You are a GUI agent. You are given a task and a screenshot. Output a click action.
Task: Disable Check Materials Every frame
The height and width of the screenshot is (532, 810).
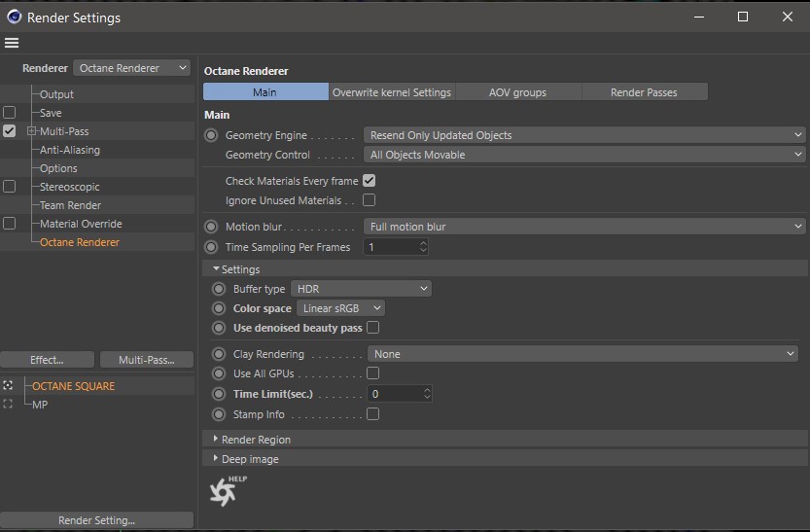(369, 181)
